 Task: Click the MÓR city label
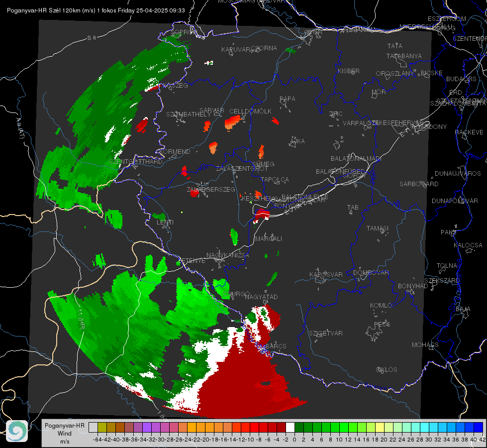pyautogui.click(x=379, y=92)
